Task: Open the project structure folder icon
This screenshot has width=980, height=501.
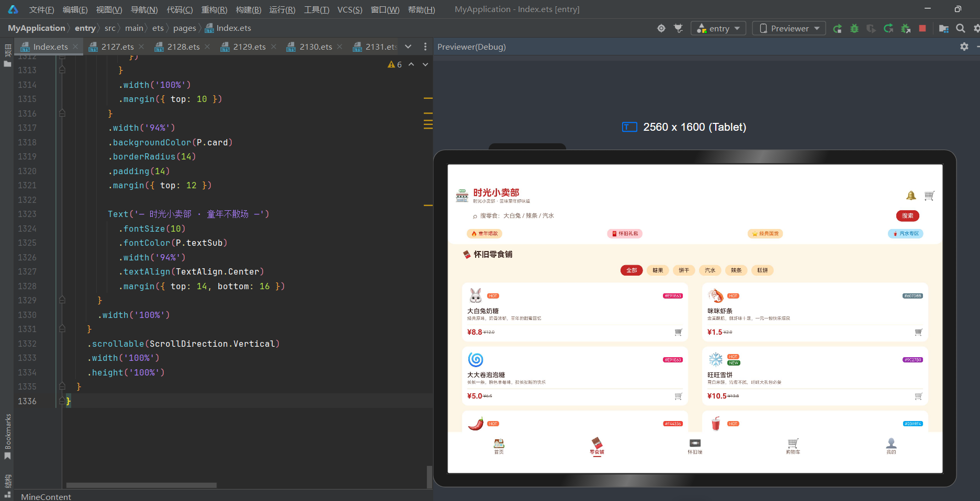Action: point(944,28)
